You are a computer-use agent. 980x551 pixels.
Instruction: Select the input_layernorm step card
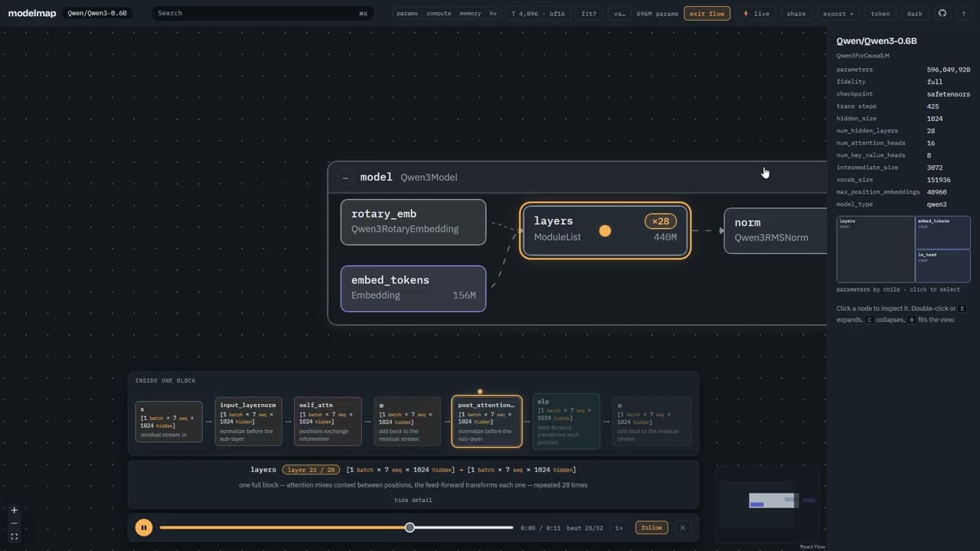pyautogui.click(x=248, y=422)
